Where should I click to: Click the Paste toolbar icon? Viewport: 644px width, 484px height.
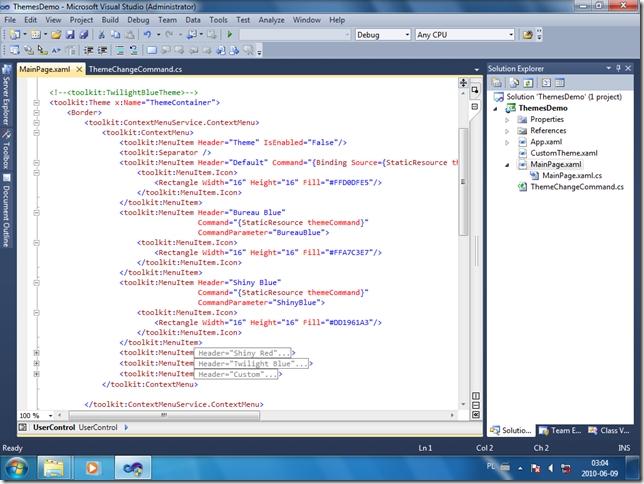(129, 35)
